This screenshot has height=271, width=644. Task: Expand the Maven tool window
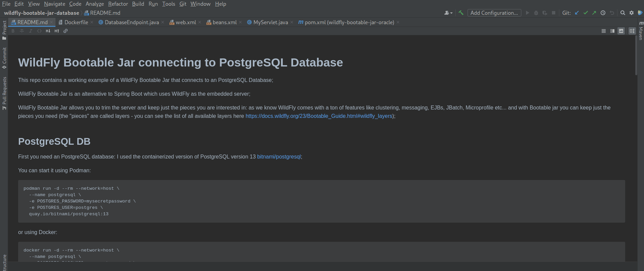tap(641, 31)
